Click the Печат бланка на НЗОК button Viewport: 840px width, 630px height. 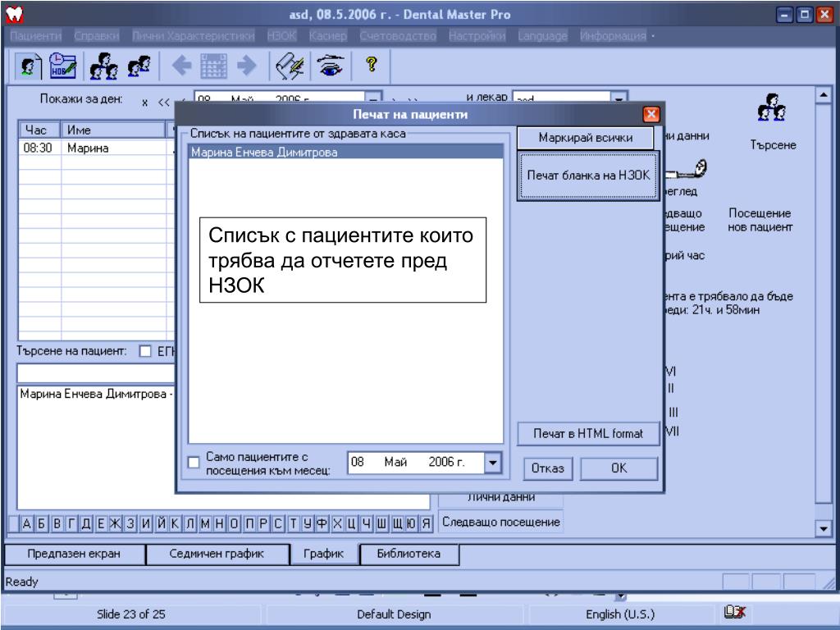click(588, 176)
